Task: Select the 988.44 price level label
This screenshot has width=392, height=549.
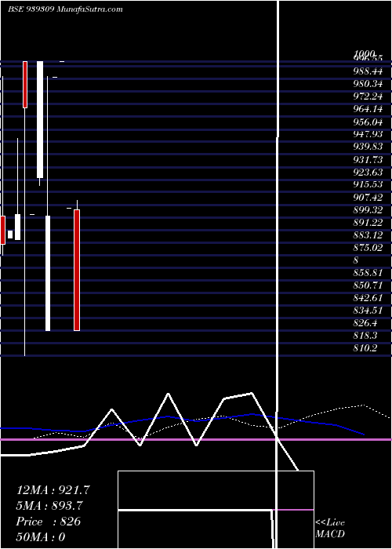Action: point(368,71)
